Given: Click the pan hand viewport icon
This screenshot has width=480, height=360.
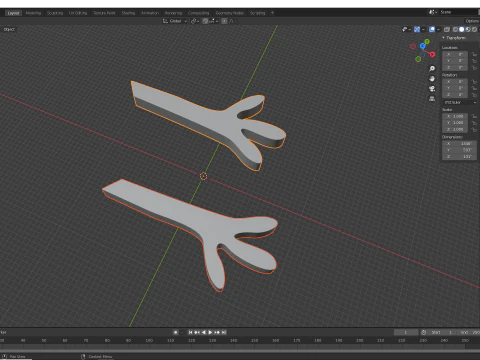Looking at the screenshot, I should pos(432,79).
